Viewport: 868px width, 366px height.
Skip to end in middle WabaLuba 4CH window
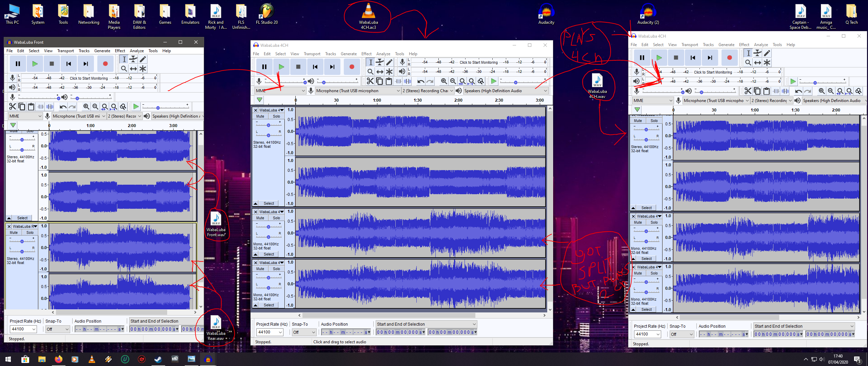(332, 67)
